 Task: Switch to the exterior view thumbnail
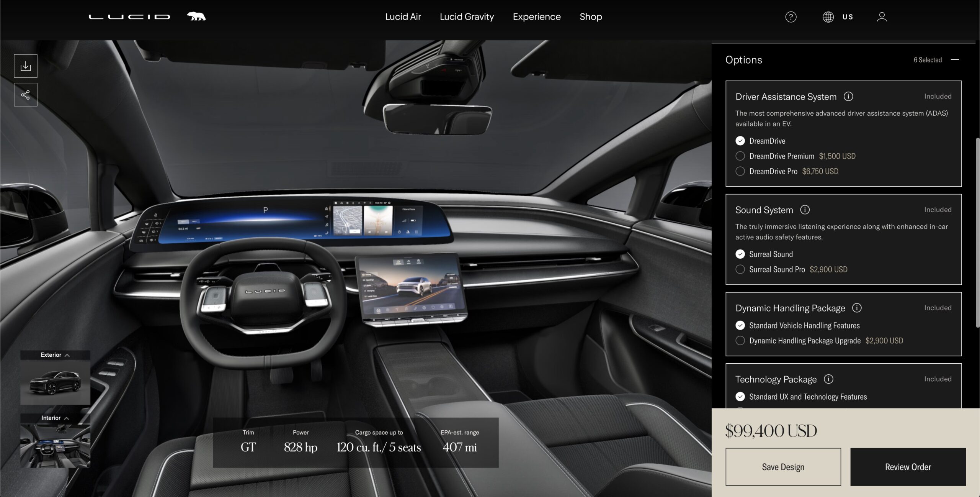click(x=55, y=382)
